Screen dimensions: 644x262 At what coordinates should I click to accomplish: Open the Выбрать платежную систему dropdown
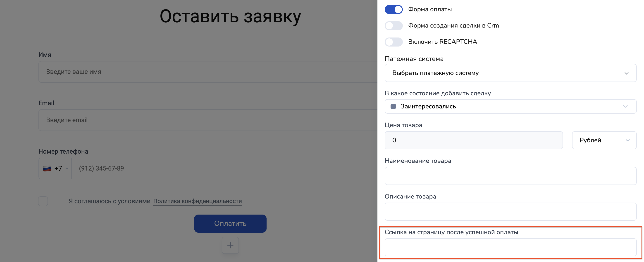510,73
